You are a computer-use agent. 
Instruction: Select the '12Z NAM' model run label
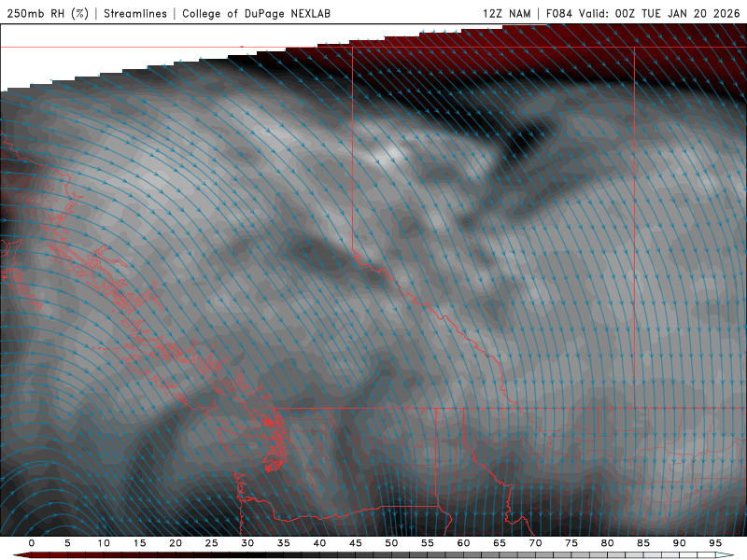(x=507, y=13)
